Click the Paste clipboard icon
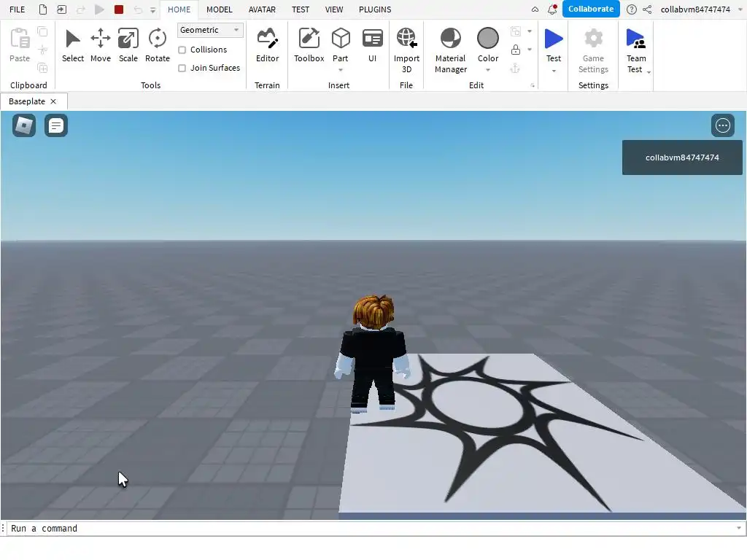747x560 pixels. pyautogui.click(x=20, y=39)
